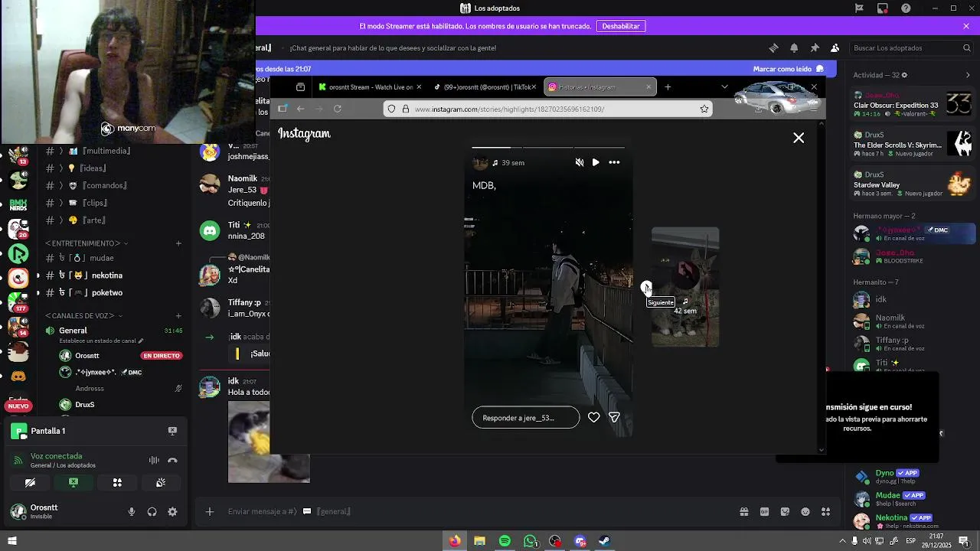Unmute the Instagram story audio
Viewport: 980px width, 551px height.
(580, 162)
